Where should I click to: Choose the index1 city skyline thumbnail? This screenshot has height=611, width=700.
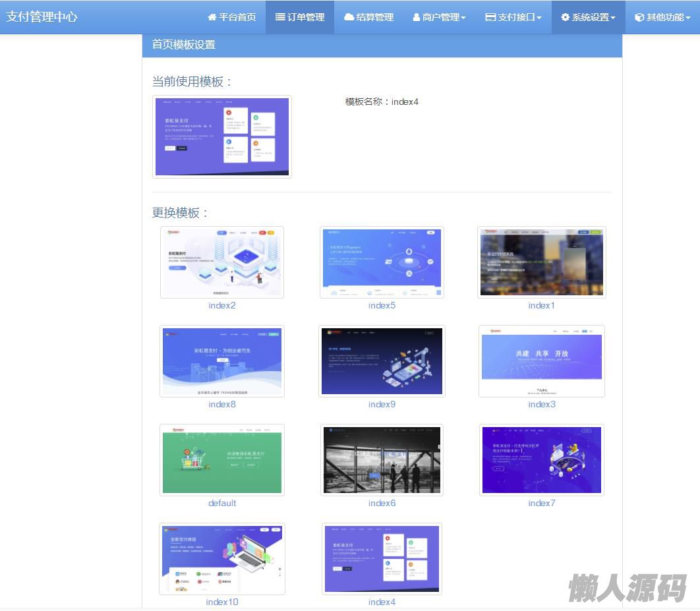pyautogui.click(x=541, y=262)
